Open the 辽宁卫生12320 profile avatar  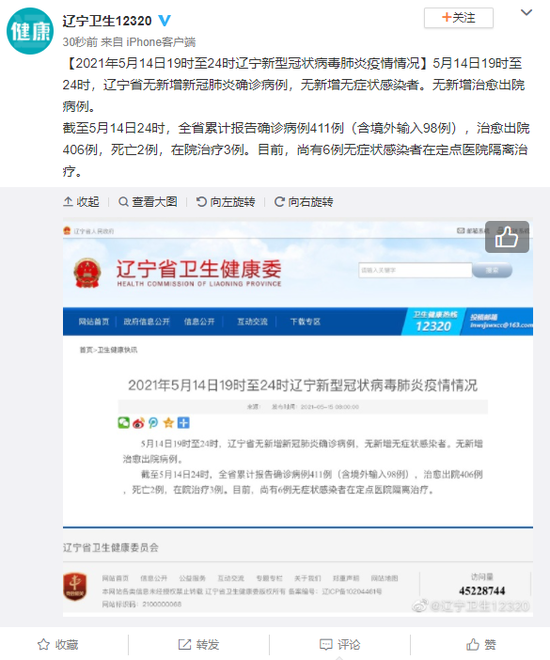coord(30,31)
